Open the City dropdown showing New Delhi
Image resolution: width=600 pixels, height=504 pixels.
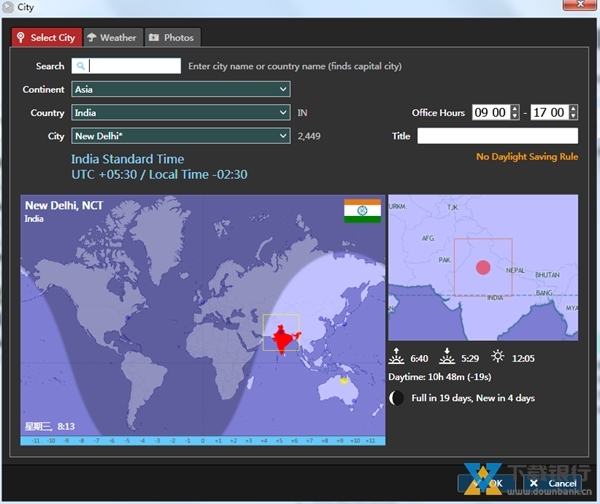[x=180, y=136]
